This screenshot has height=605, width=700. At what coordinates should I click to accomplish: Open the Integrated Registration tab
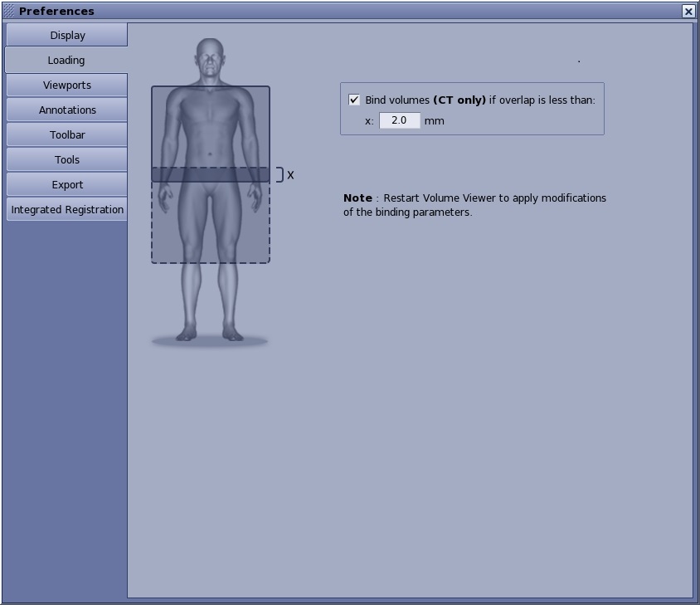click(67, 209)
